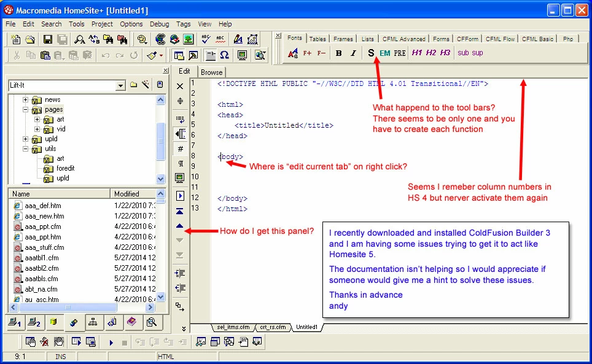Click file list scroll up arrow
The height and width of the screenshot is (364, 592).
(x=161, y=193)
